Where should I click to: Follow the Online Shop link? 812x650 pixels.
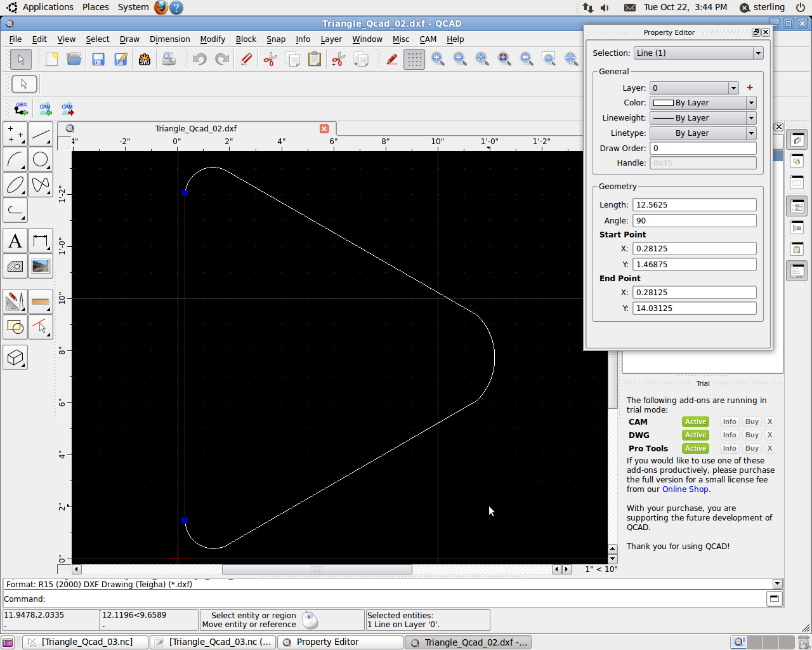685,489
